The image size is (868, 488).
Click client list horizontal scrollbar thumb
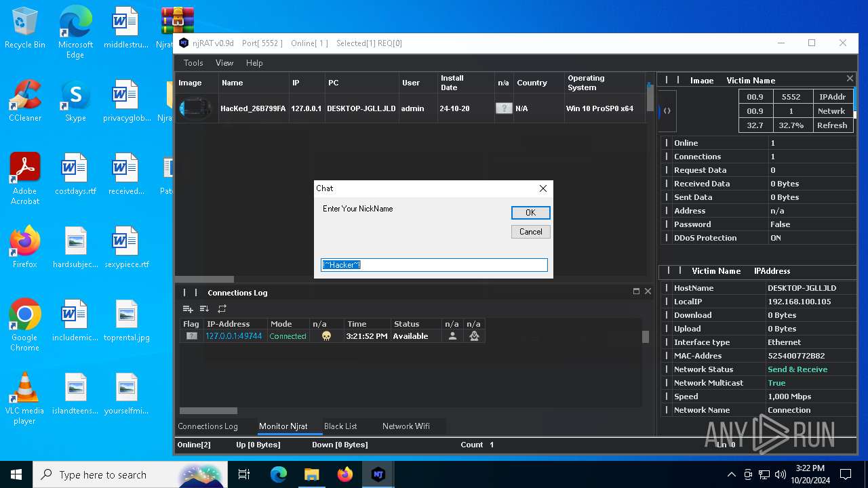[x=204, y=279]
